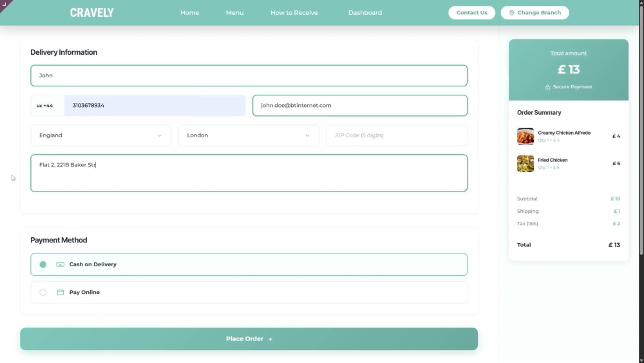Open the UK +44 country code selector

(48, 106)
